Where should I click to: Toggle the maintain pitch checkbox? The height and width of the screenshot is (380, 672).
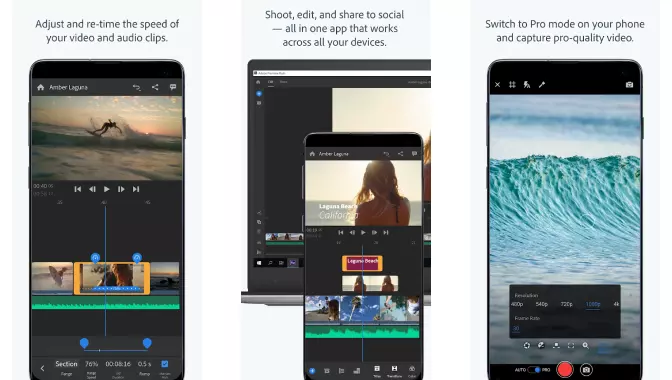[165, 364]
